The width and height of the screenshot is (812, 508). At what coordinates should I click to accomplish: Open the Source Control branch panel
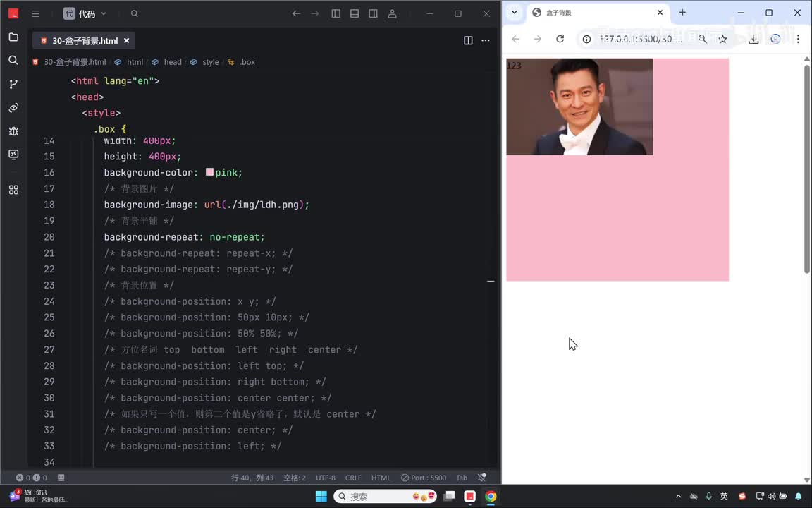click(x=13, y=84)
